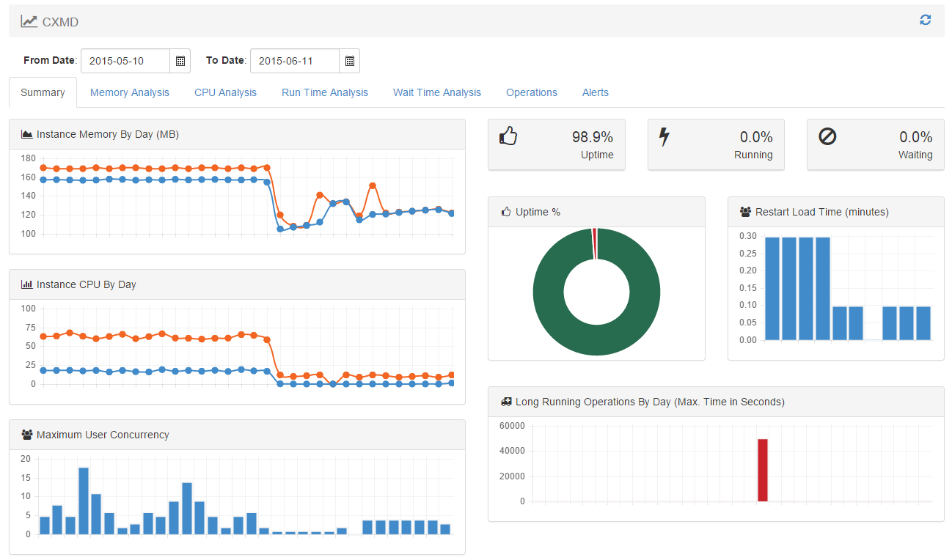Click the Instance CPU By Day title
Image resolution: width=952 pixels, height=560 pixels.
[x=87, y=284]
